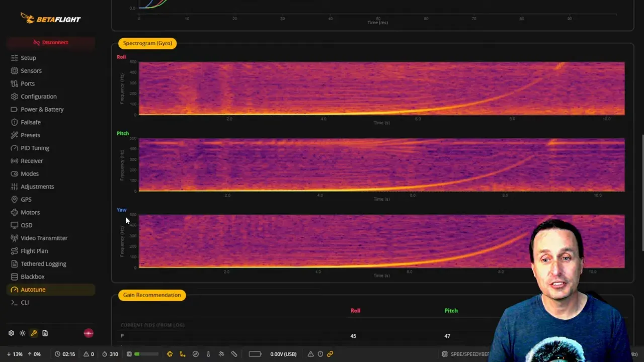The image size is (644, 362).
Task: Open the Modes tab
Action: tap(50, 173)
